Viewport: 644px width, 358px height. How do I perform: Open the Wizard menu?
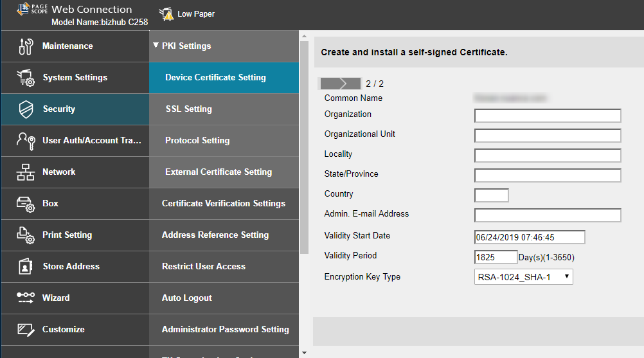(75, 298)
